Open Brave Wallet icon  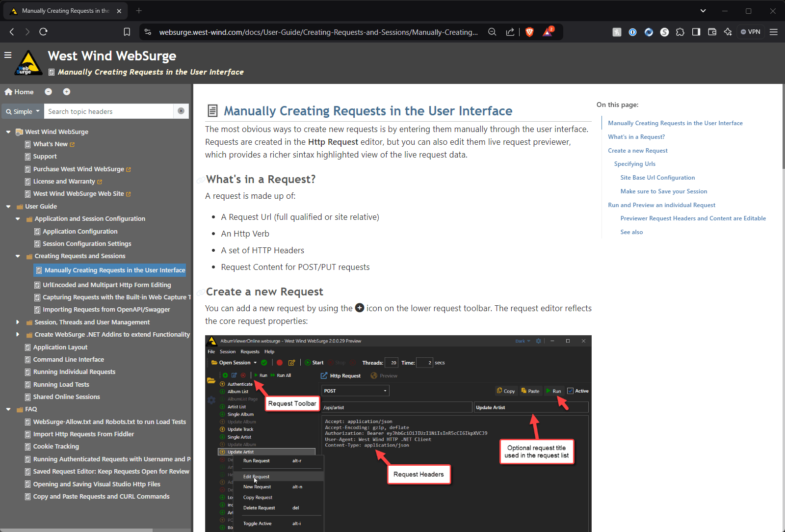[712, 32]
